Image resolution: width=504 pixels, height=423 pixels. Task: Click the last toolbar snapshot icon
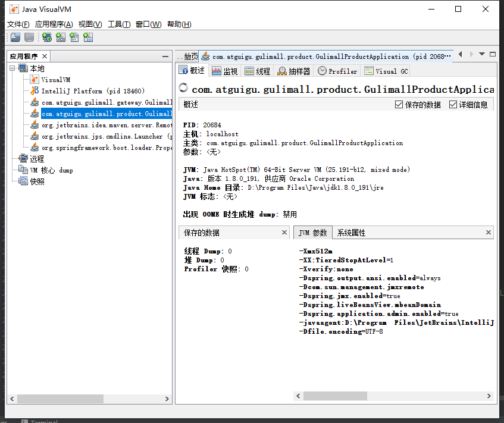coord(88,37)
